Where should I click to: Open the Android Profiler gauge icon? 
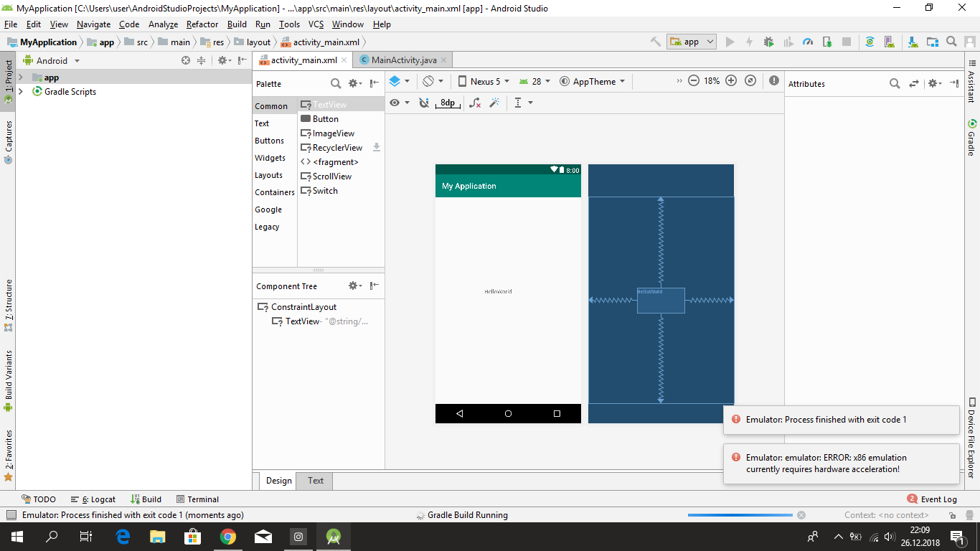coord(808,42)
